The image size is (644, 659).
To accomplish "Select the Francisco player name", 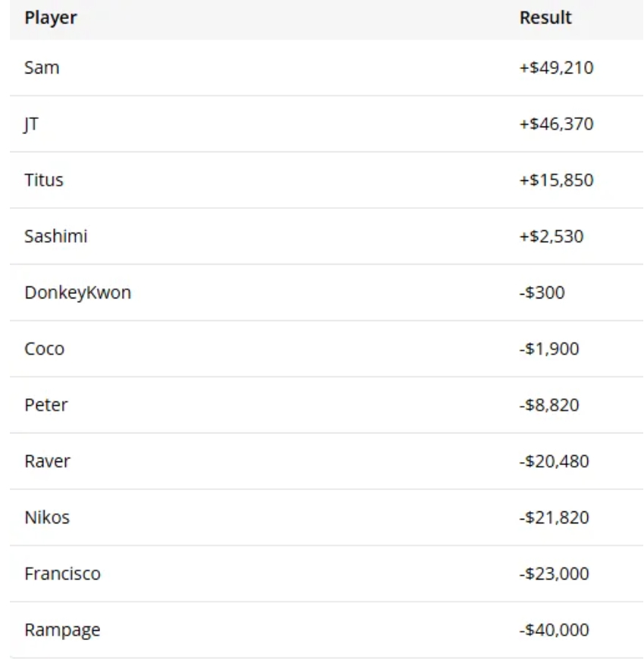I will (62, 574).
